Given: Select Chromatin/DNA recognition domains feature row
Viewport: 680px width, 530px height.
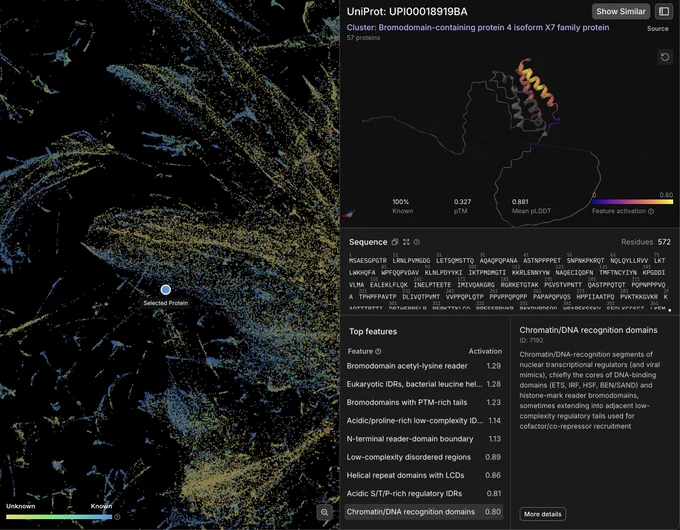Looking at the screenshot, I should coord(424,512).
